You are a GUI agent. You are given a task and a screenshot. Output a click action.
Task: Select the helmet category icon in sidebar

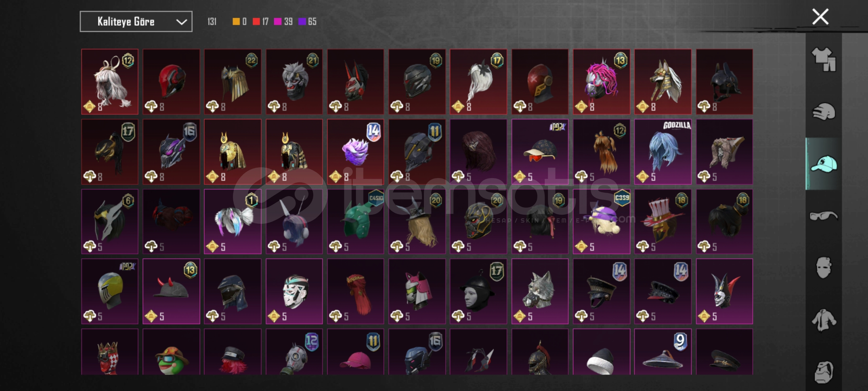tap(824, 111)
